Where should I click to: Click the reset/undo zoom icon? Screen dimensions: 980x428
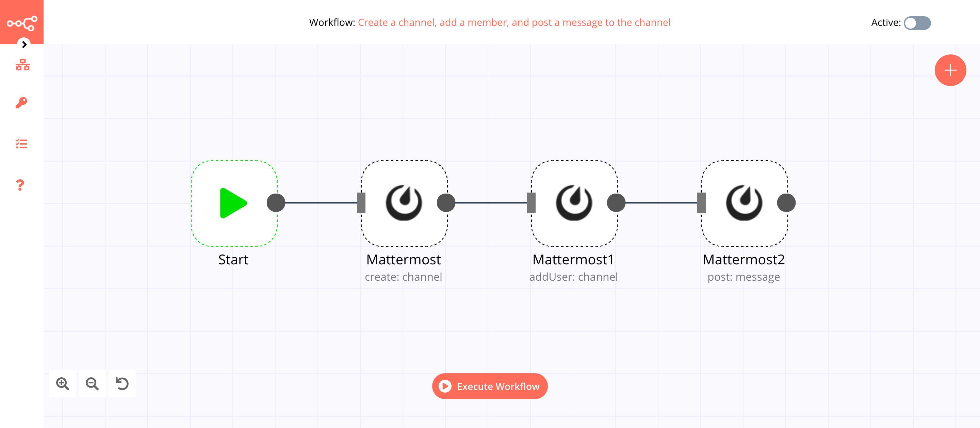tap(122, 384)
